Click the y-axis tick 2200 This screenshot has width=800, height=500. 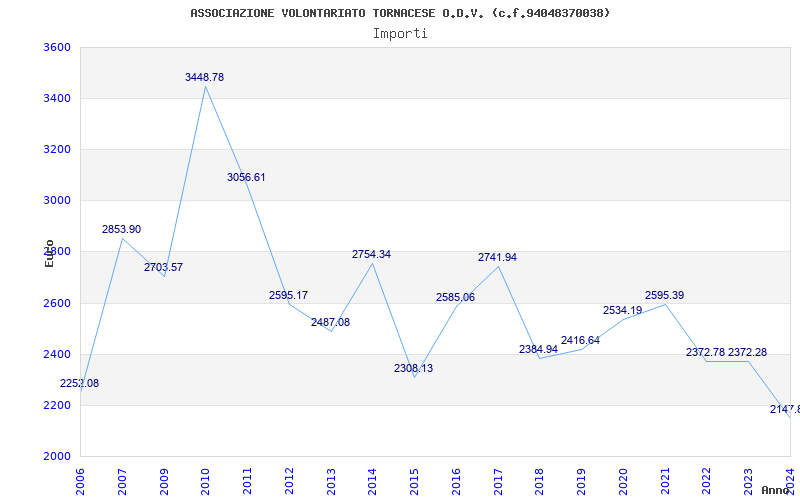[56, 406]
